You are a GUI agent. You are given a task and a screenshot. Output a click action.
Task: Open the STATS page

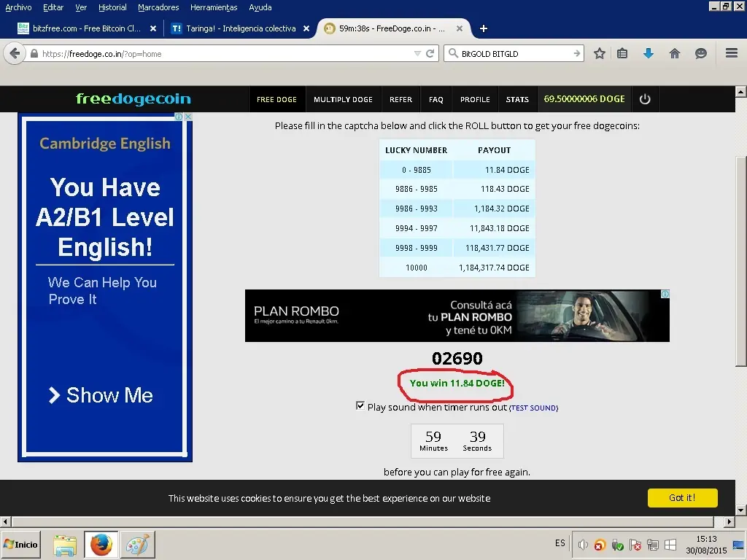(x=517, y=99)
